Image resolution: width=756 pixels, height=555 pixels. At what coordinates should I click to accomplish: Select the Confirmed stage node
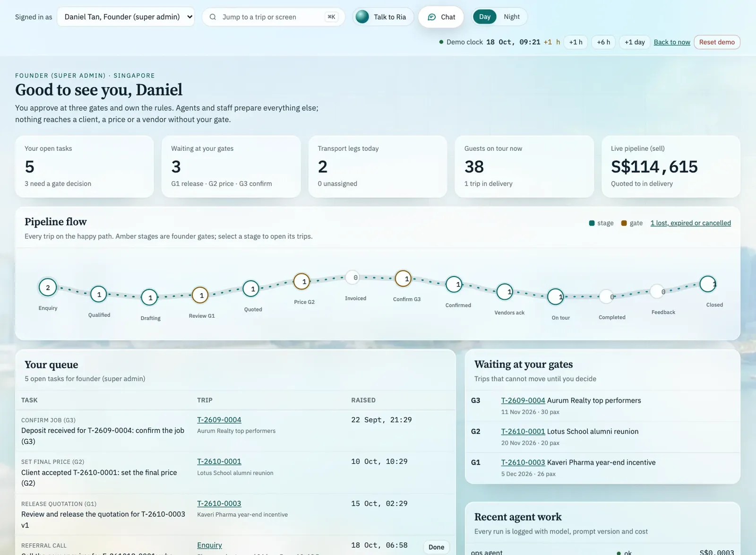[454, 285]
